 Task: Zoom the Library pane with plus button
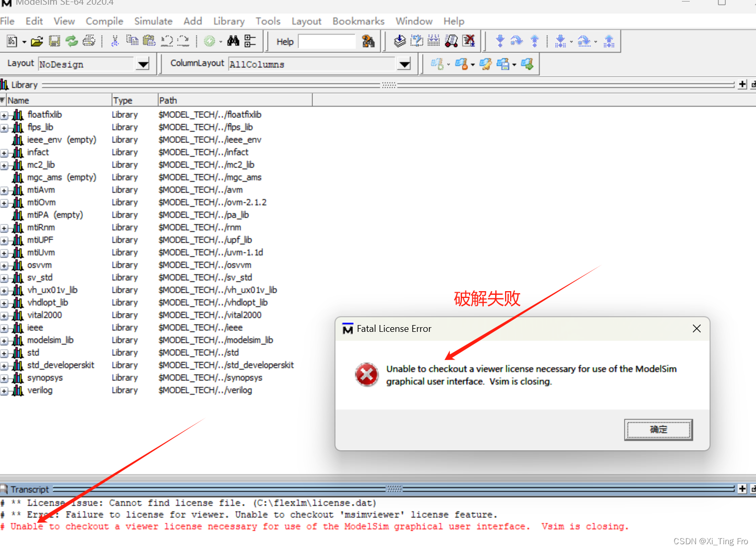pos(742,85)
